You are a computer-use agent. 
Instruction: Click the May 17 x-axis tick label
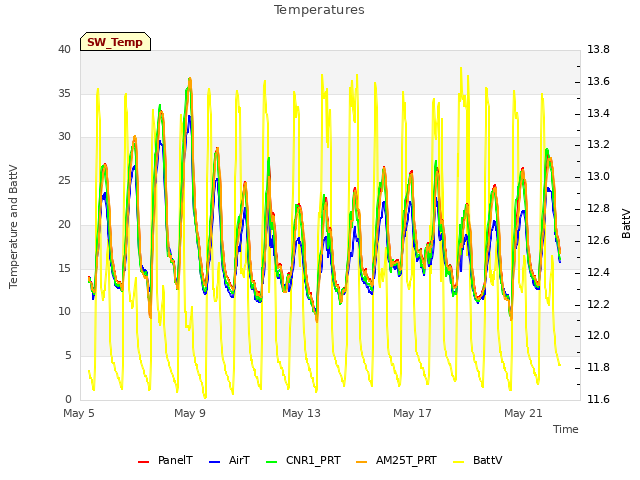coord(412,413)
